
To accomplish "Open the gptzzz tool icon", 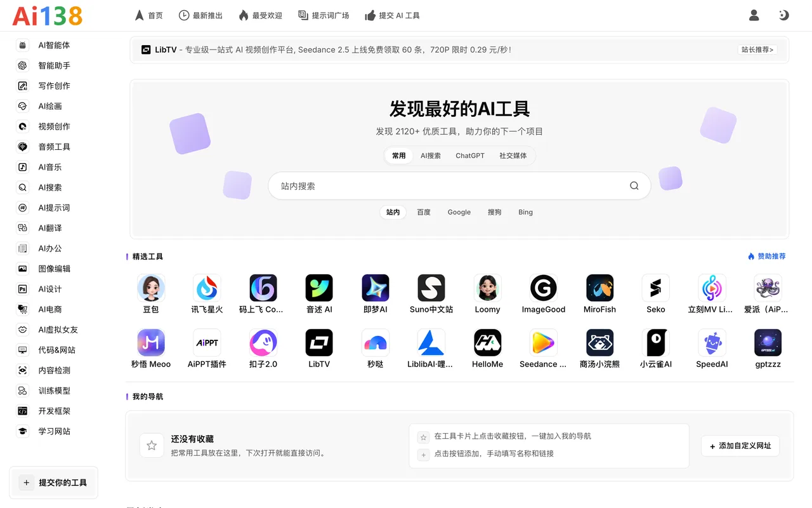I will point(768,342).
